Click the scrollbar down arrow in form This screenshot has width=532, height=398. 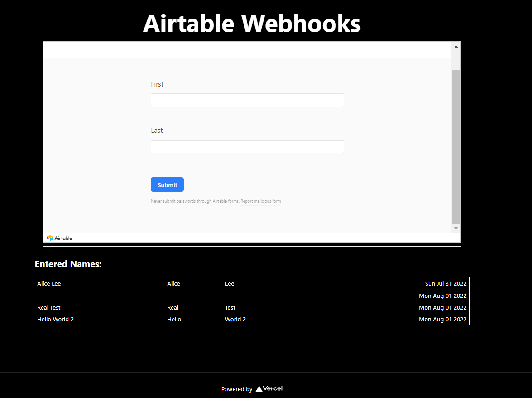click(456, 228)
